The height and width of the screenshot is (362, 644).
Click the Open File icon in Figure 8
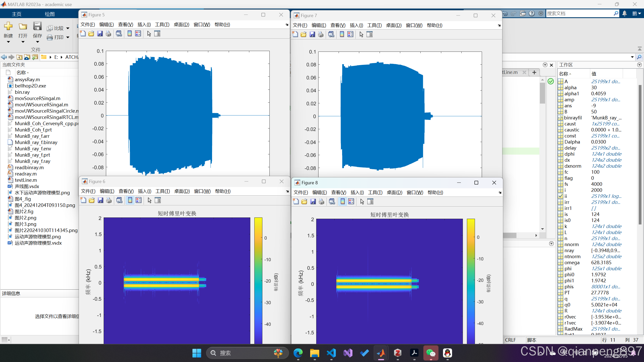click(304, 202)
